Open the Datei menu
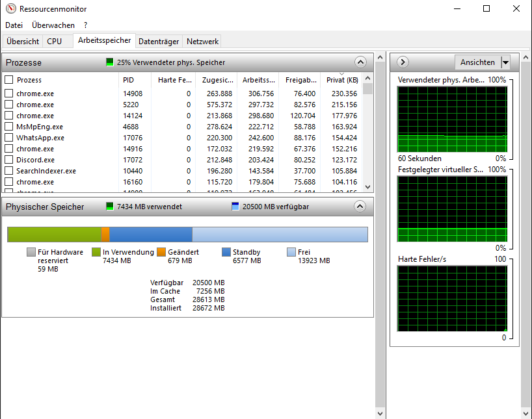Image resolution: width=532 pixels, height=419 pixels. click(14, 25)
